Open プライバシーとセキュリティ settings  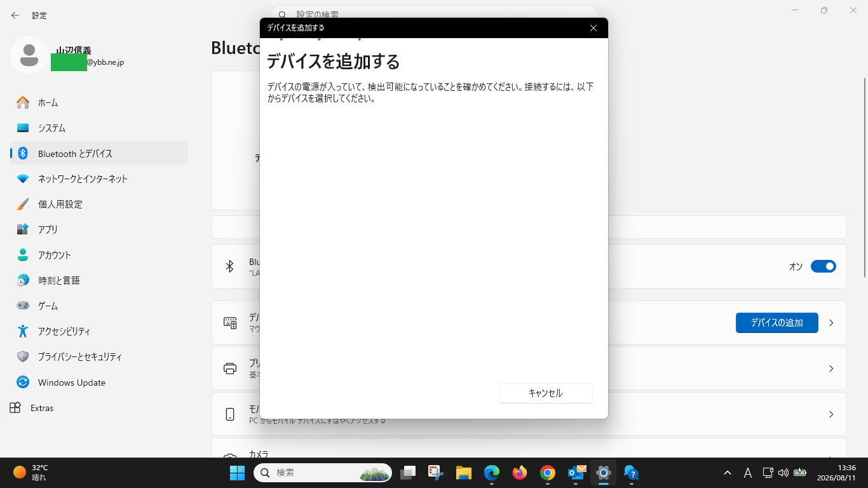[99, 356]
